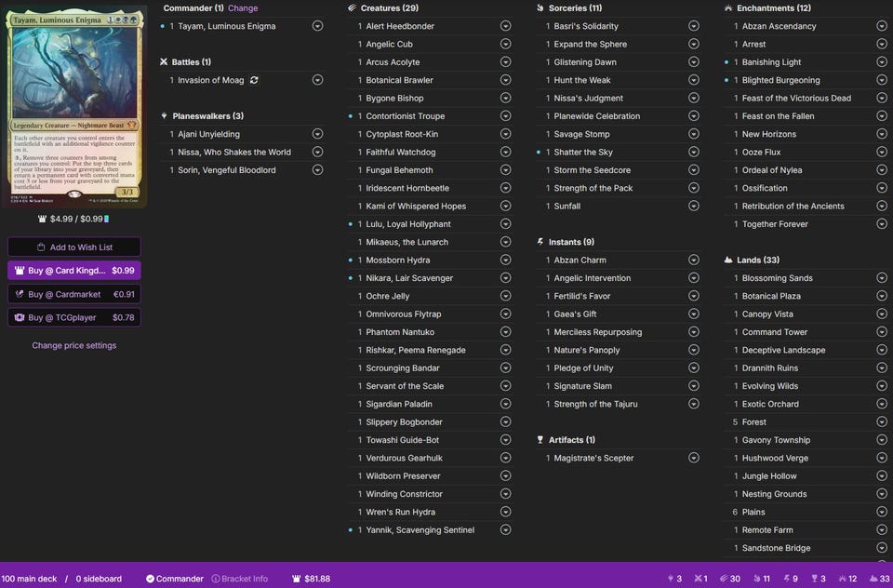893x588 pixels.
Task: Click the footer artifact count icon showing 3
Action: point(815,579)
